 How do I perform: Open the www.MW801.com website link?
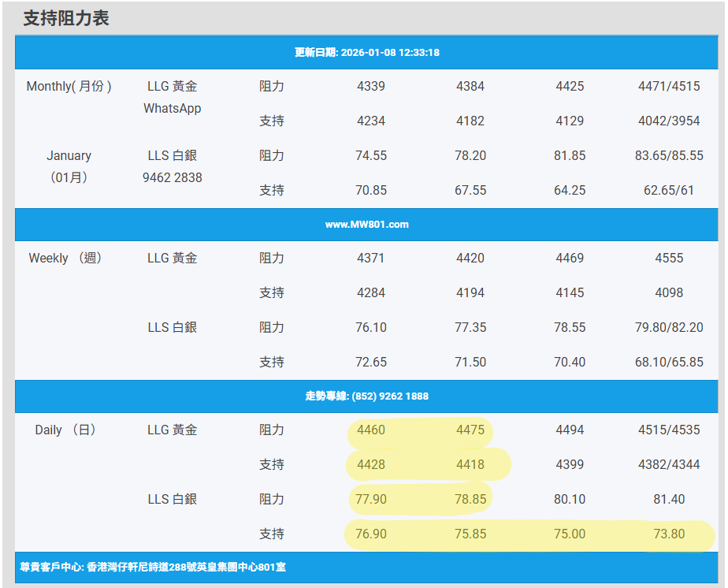point(366,225)
